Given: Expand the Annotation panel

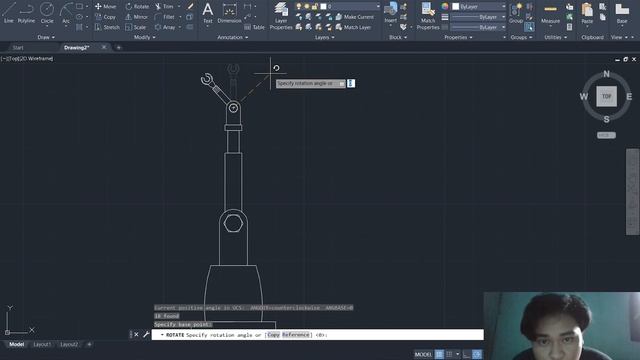Looking at the screenshot, I should [x=232, y=37].
